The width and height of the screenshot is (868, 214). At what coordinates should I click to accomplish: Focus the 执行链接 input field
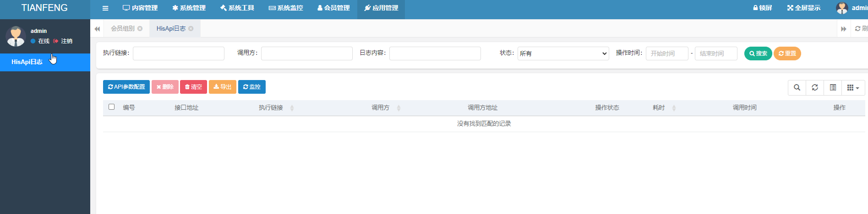click(179, 53)
